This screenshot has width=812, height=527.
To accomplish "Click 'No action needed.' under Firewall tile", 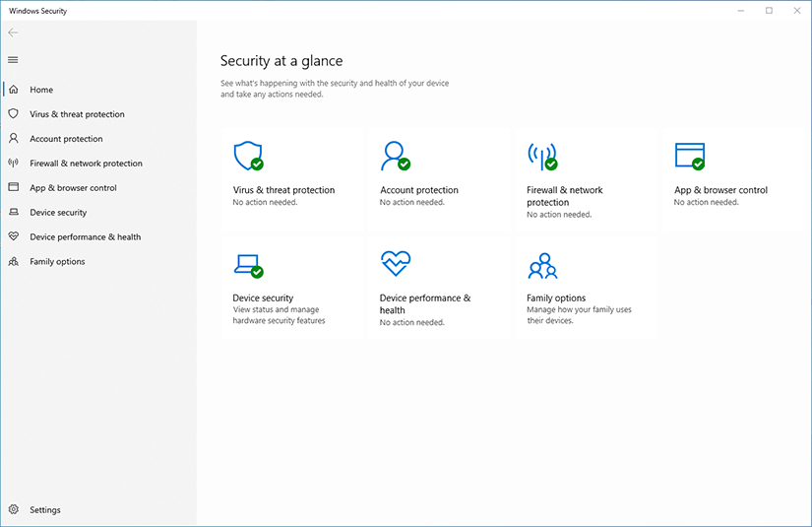I will click(x=559, y=215).
